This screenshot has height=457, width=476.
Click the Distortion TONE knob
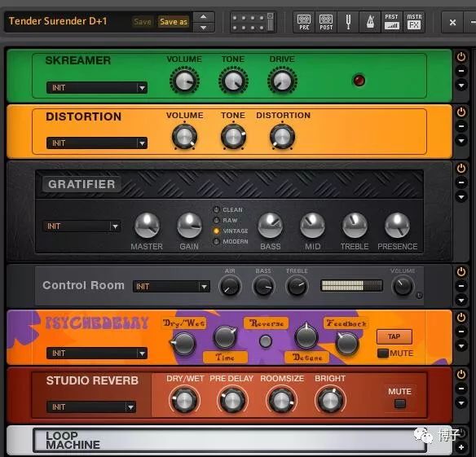tap(233, 137)
